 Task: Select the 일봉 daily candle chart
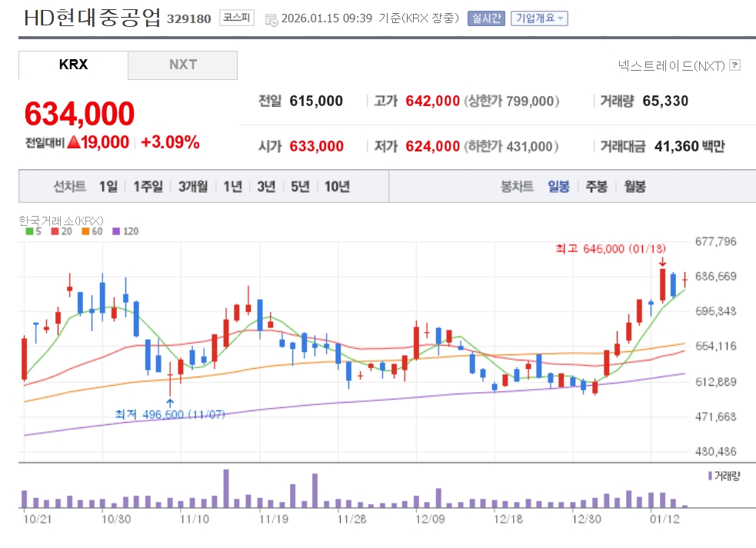coord(559,187)
